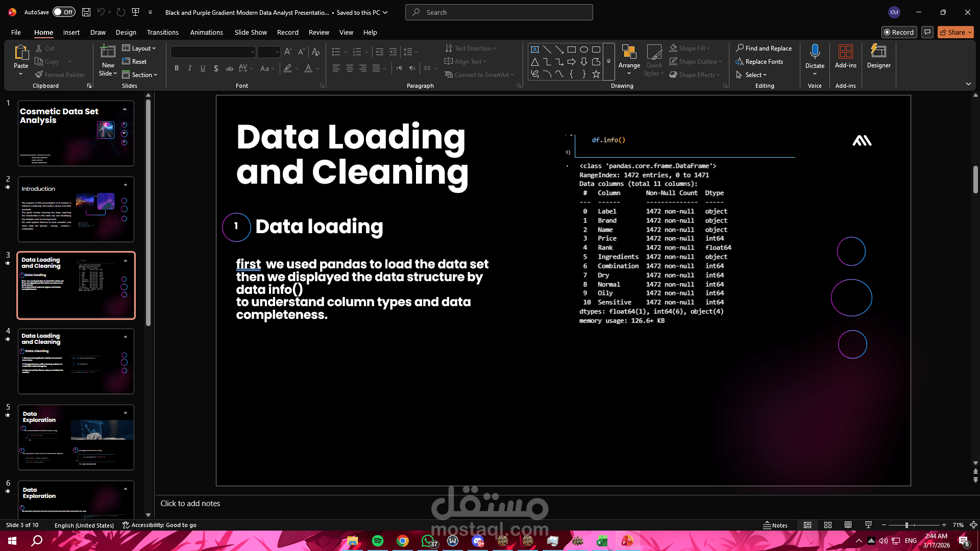This screenshot has width=980, height=551.
Task: Toggle the Notes pane button
Action: pos(775,525)
